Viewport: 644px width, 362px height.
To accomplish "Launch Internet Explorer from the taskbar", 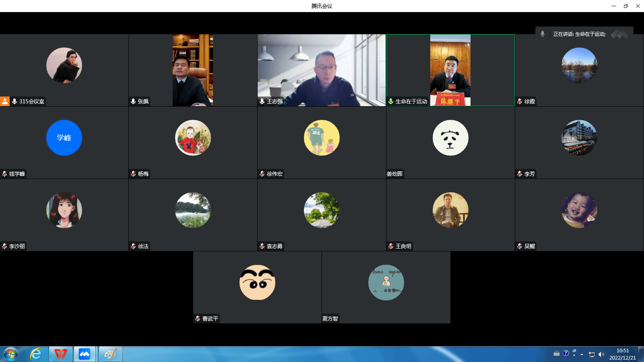I will (x=36, y=354).
